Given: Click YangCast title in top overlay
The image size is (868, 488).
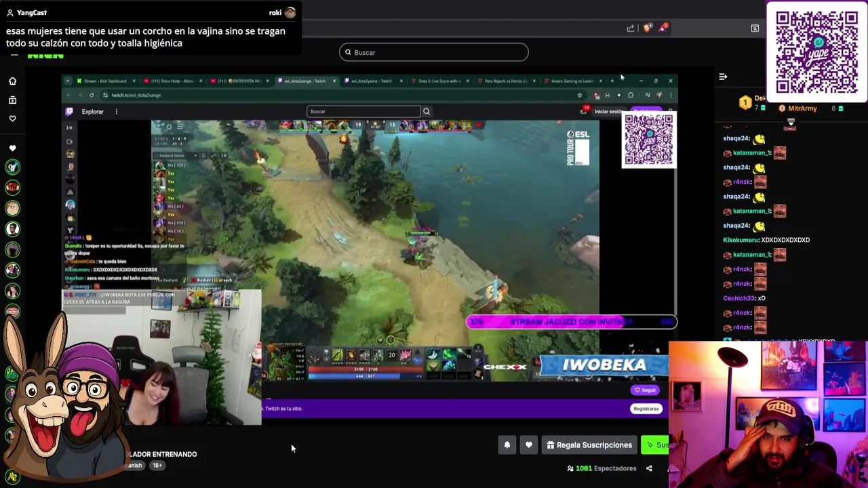Looking at the screenshot, I should 32,12.
